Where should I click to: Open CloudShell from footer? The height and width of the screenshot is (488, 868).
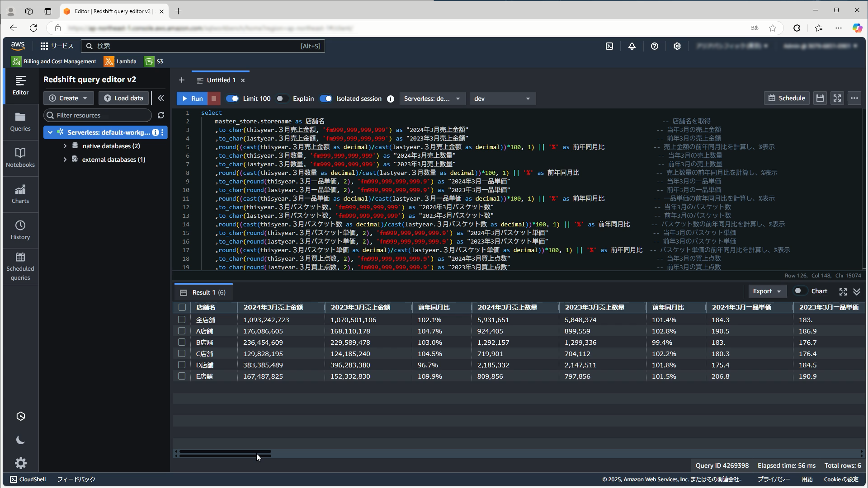point(28,479)
